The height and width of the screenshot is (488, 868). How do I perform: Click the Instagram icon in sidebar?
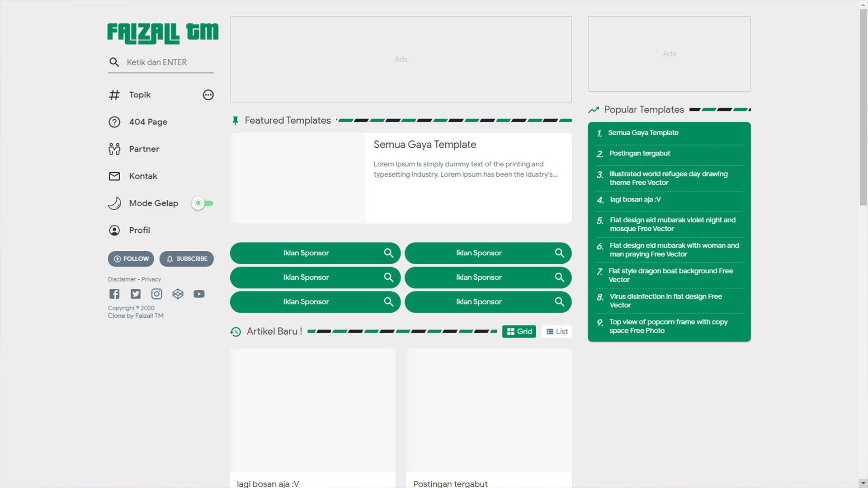click(x=156, y=294)
